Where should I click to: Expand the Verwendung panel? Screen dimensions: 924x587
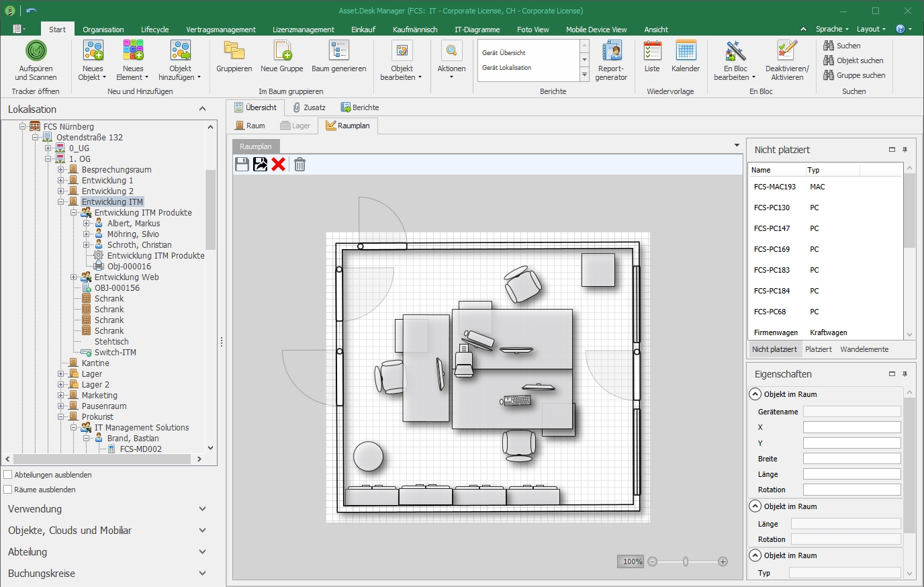tap(202, 509)
